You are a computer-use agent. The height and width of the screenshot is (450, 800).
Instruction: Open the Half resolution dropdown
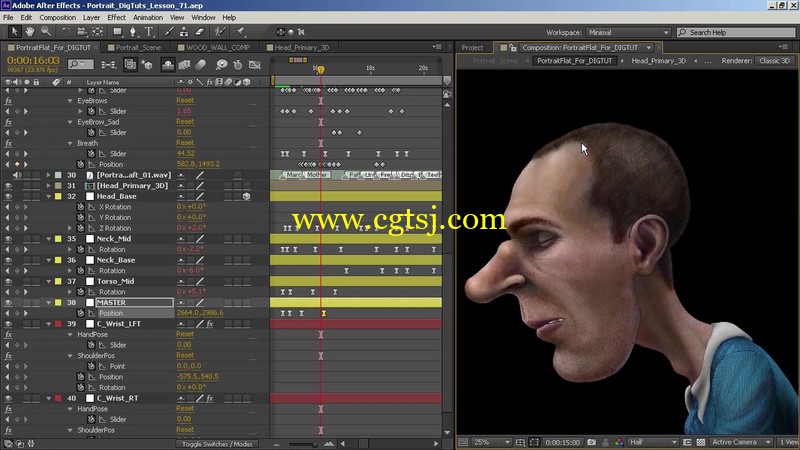point(653,442)
